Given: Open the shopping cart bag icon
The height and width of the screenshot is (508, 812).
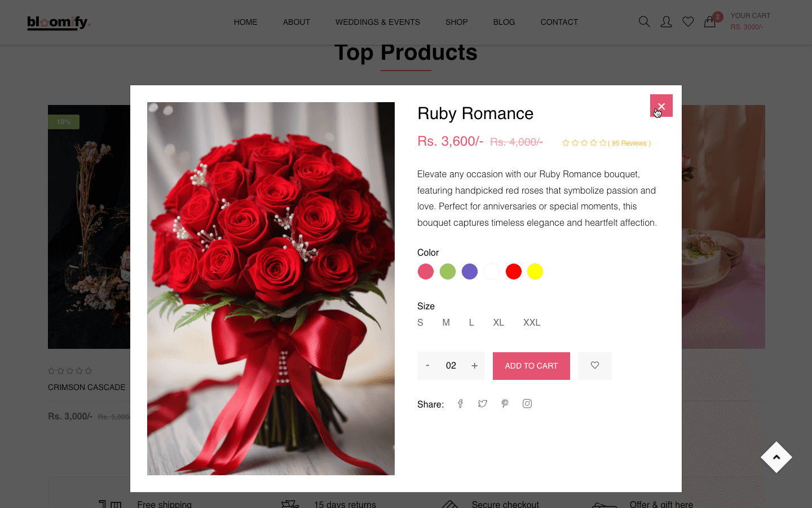Looking at the screenshot, I should (x=710, y=22).
